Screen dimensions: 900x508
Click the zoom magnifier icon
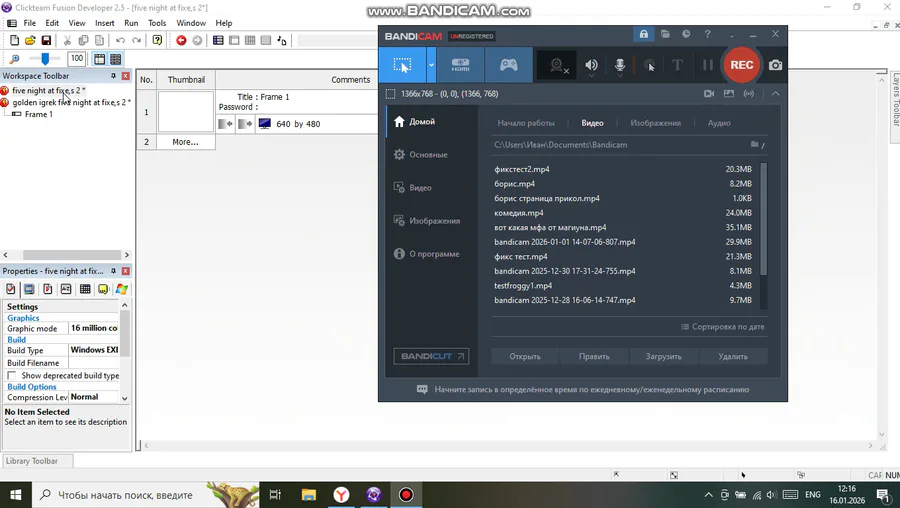point(14,59)
